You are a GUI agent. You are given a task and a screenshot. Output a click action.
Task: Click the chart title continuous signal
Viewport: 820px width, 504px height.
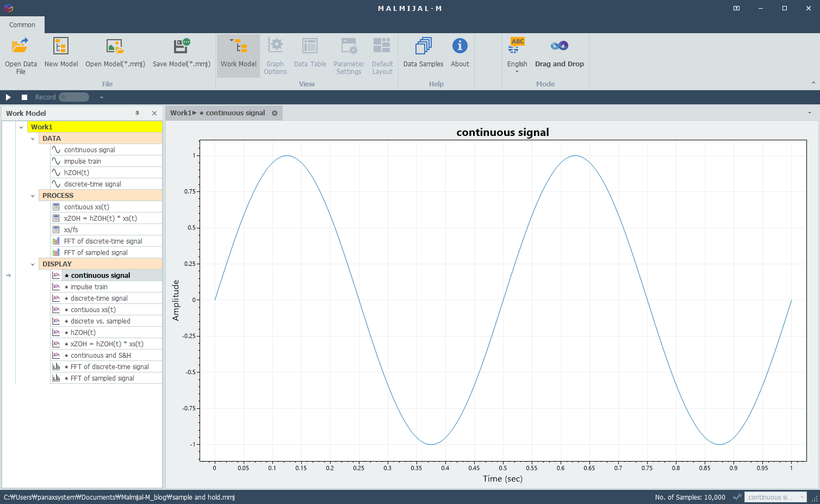pyautogui.click(x=502, y=132)
